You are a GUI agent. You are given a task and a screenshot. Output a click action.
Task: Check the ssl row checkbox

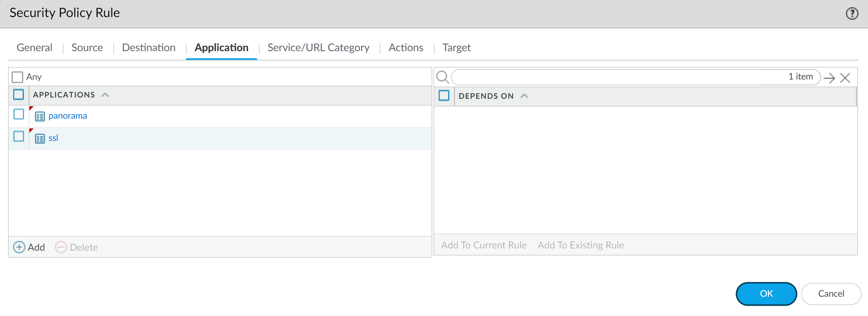point(19,137)
